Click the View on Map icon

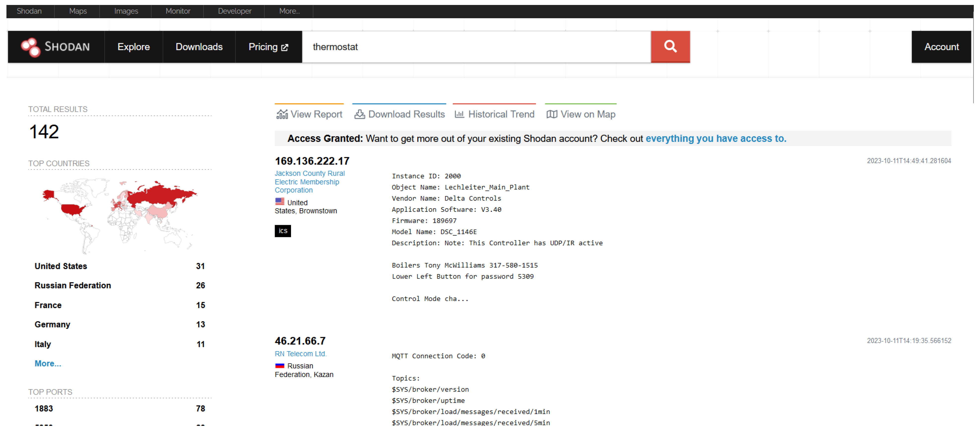point(552,114)
